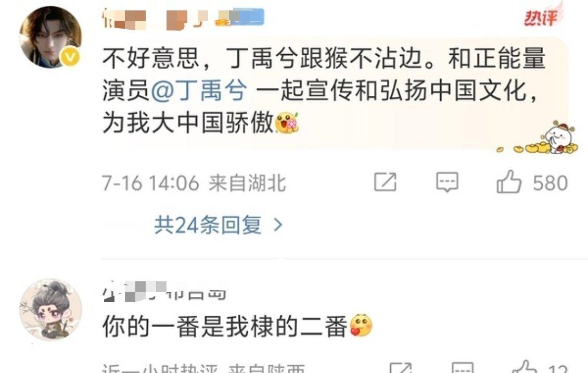Open the @丁禹兮 mention link
Viewport: 588px width, 373px height.
198,91
